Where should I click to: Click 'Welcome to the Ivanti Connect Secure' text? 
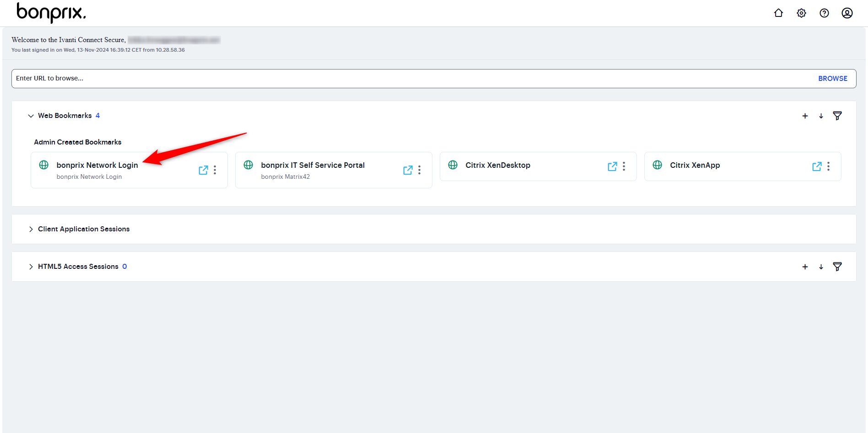(x=69, y=40)
